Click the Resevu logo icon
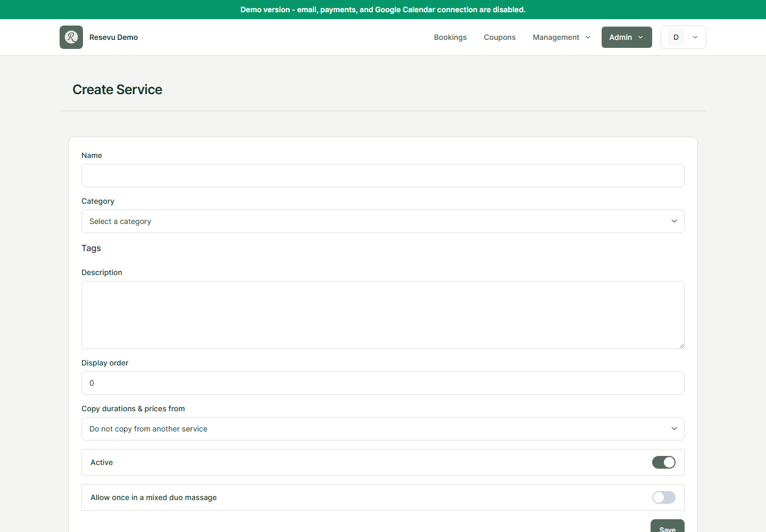Image resolution: width=766 pixels, height=532 pixels. (x=71, y=37)
